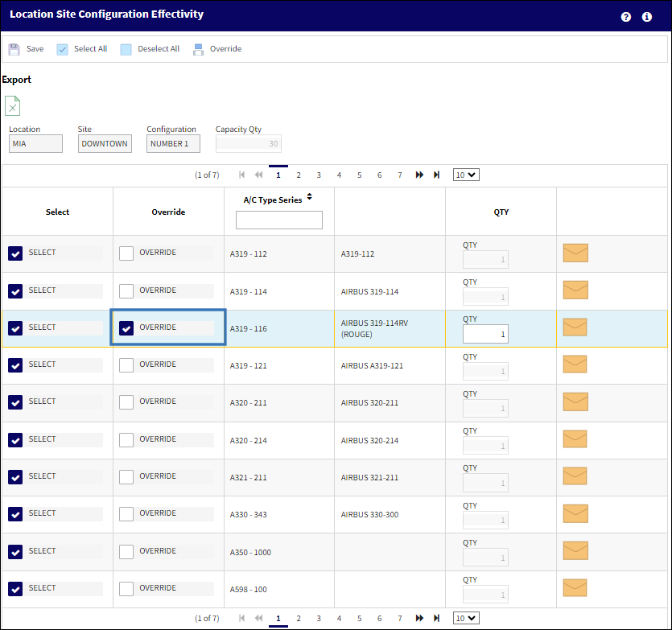Viewport: 672px width, 630px height.
Task: Uncheck SELECT for A319 - 121
Action: [15, 365]
